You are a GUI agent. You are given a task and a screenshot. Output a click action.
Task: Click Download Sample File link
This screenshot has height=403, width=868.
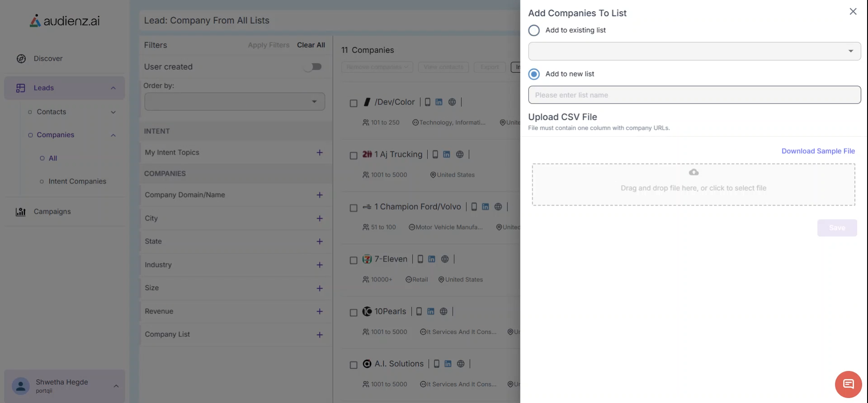point(818,151)
